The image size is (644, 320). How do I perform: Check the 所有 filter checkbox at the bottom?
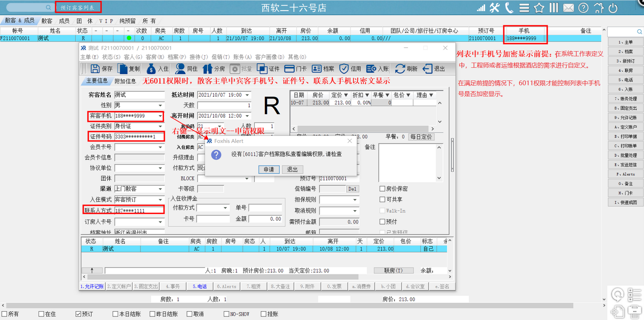point(4,314)
